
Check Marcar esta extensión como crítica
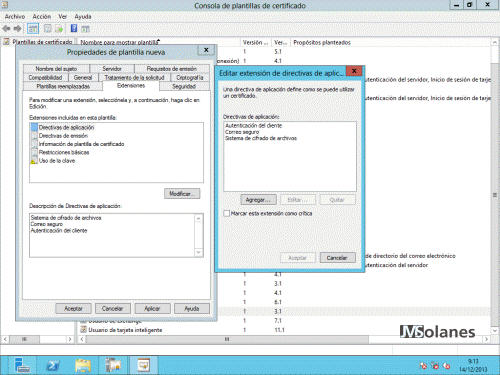click(x=227, y=213)
